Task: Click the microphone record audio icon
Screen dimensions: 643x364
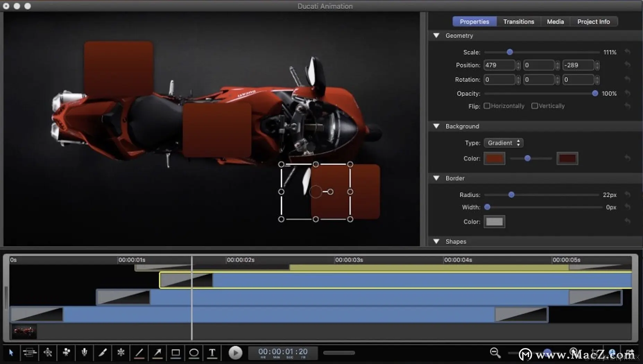Action: 84,353
